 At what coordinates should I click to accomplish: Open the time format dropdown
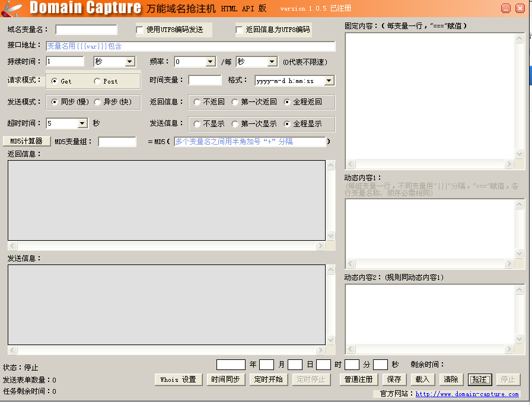[x=329, y=81]
